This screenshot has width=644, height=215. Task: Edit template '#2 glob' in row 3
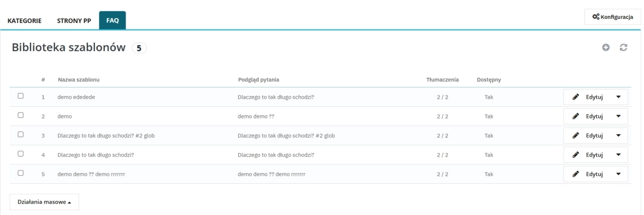(x=587, y=136)
